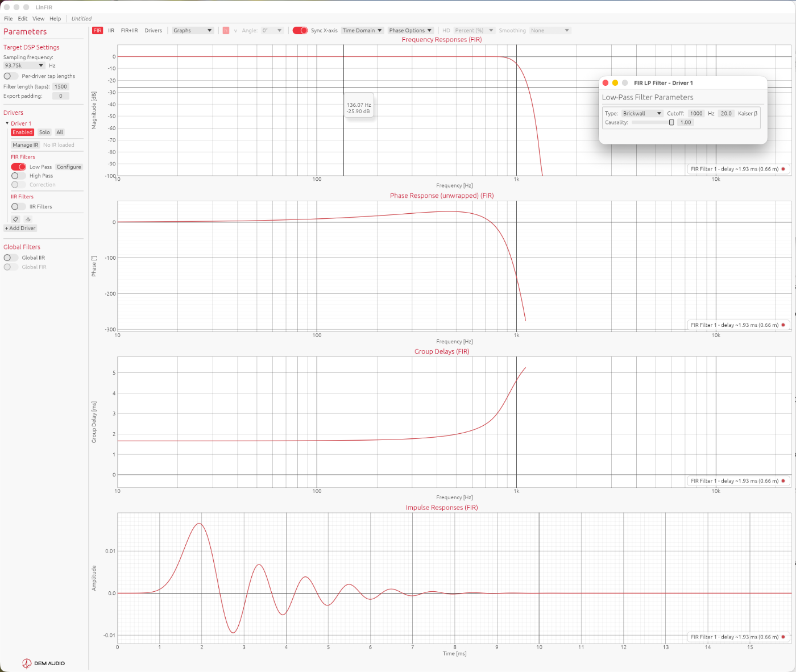Click legend dot in Phase Response graph

coord(783,325)
